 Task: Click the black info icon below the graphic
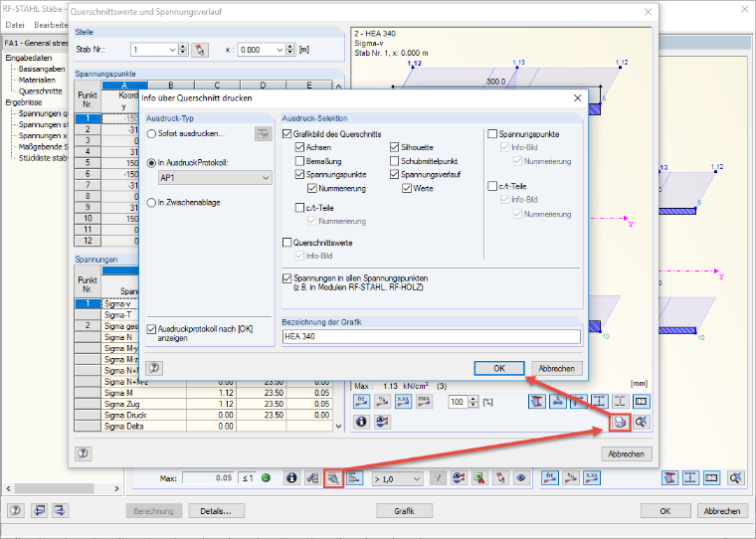click(x=361, y=422)
